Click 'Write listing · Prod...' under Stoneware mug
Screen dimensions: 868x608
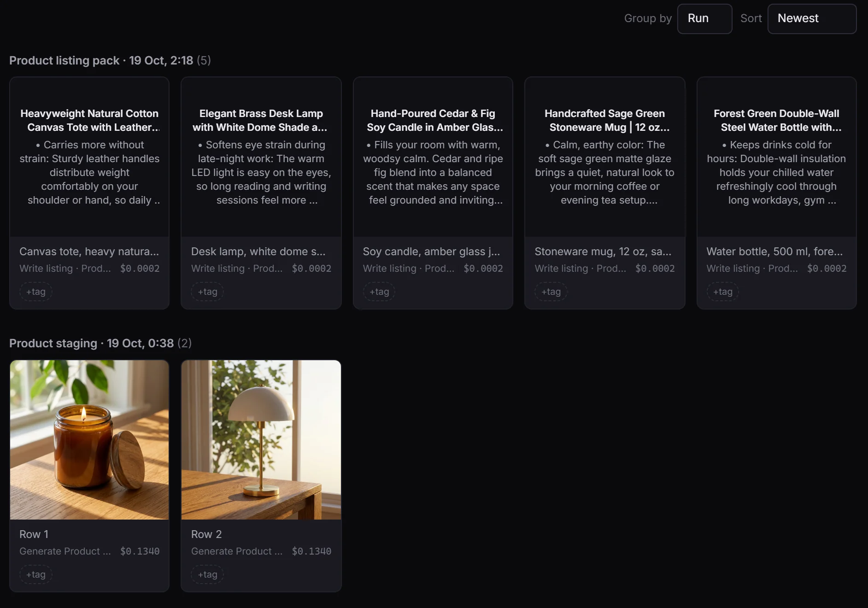point(581,269)
